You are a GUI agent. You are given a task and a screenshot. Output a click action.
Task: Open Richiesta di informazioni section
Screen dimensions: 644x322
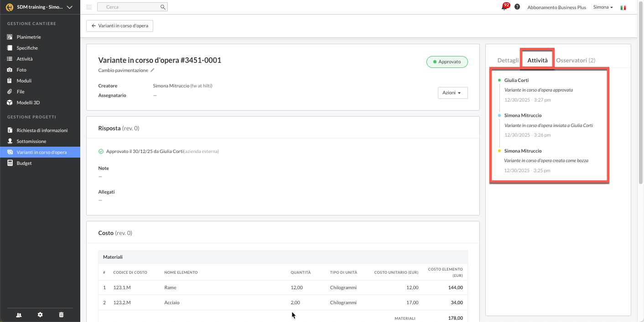pyautogui.click(x=42, y=130)
